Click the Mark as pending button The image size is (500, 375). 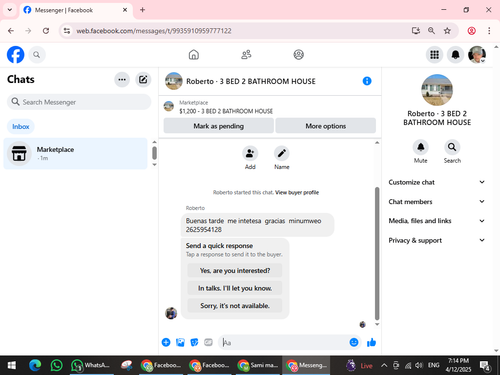219,126
